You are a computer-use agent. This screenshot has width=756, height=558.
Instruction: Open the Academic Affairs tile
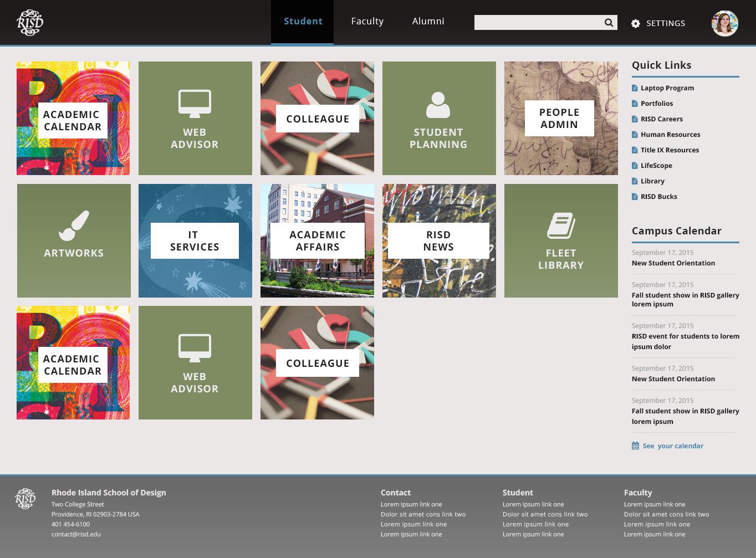[317, 240]
